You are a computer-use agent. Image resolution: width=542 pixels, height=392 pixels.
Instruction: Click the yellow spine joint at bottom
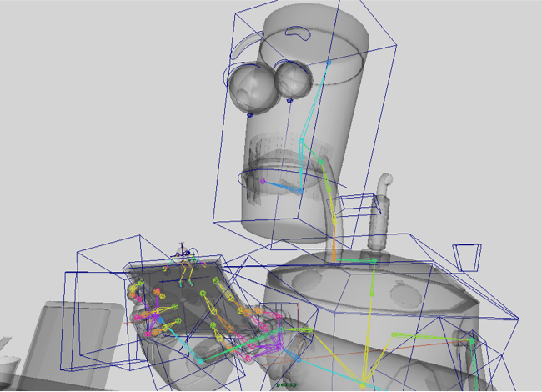point(363,385)
